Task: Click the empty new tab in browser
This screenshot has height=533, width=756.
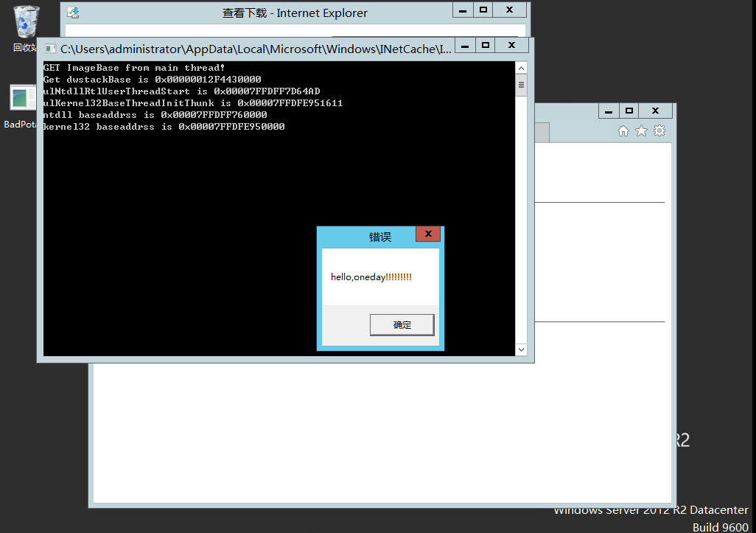Action: pyautogui.click(x=542, y=132)
